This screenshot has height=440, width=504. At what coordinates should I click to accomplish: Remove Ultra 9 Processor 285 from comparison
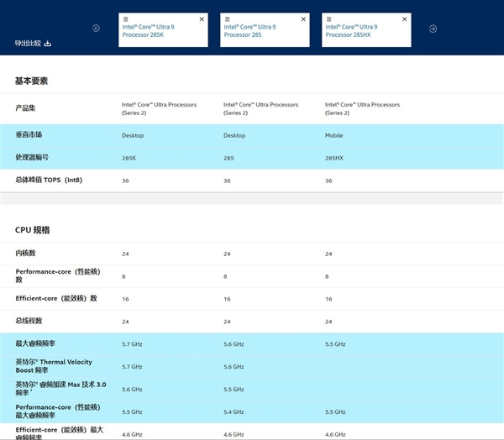(x=303, y=18)
